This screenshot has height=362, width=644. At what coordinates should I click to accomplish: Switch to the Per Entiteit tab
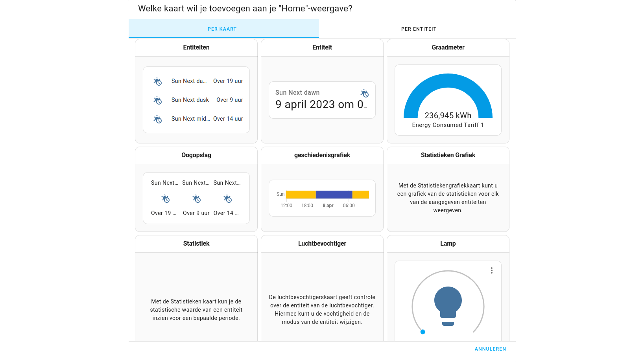click(x=419, y=29)
